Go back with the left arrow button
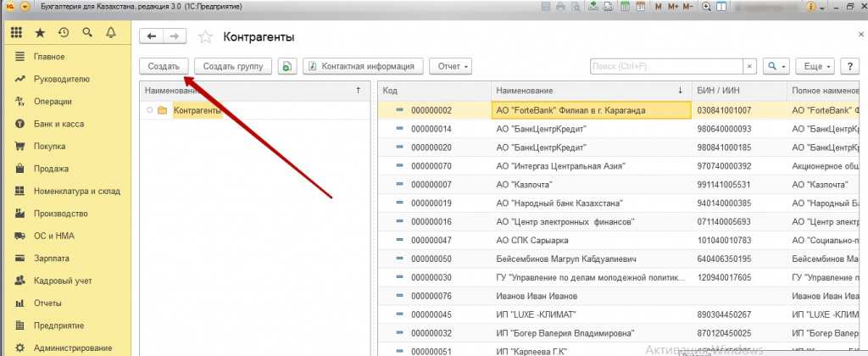Viewport: 868px width, 356px height. tap(151, 36)
